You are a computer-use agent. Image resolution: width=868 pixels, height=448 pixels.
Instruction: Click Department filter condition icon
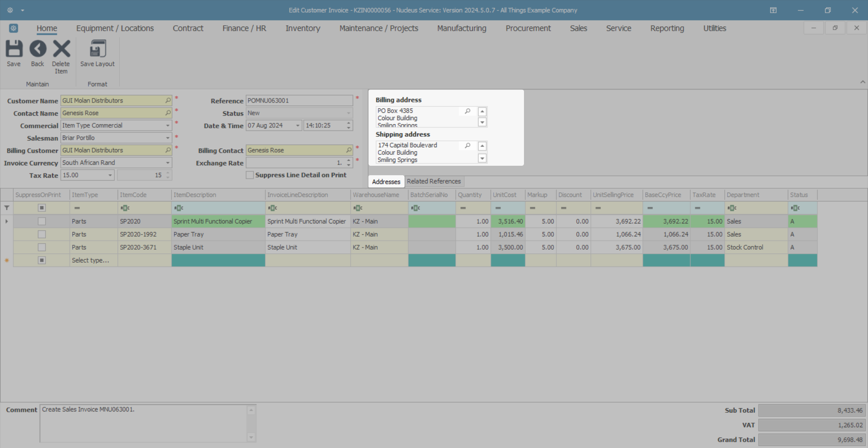point(731,208)
